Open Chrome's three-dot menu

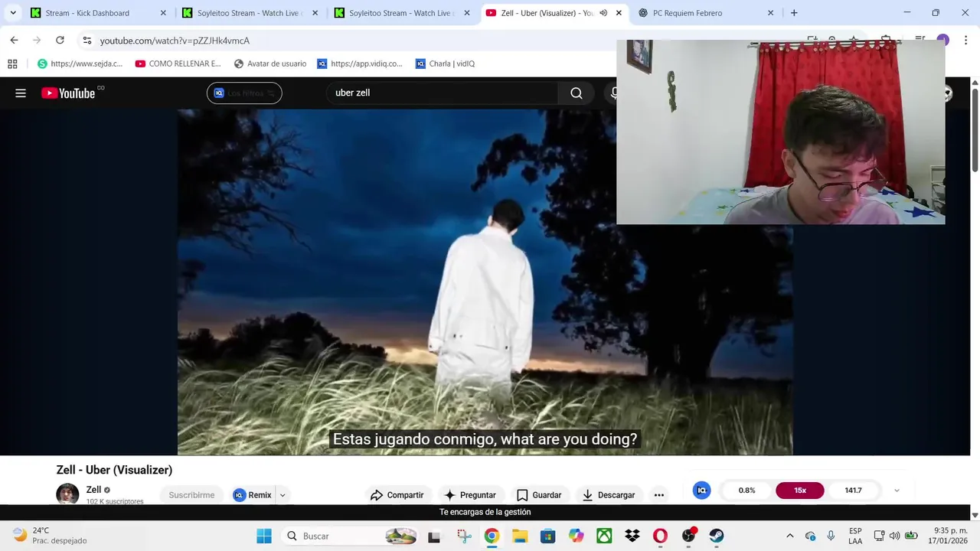pos(966,41)
